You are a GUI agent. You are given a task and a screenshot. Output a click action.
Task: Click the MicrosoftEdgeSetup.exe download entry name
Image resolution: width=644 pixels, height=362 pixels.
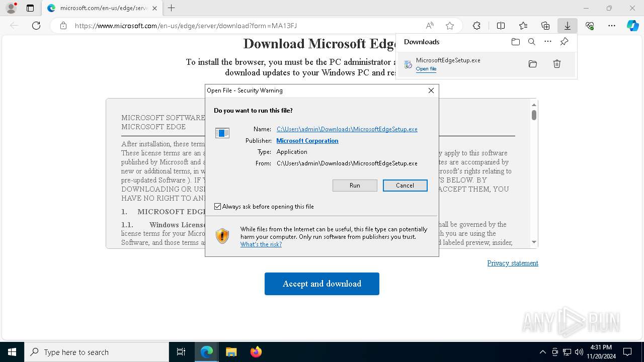pyautogui.click(x=448, y=60)
